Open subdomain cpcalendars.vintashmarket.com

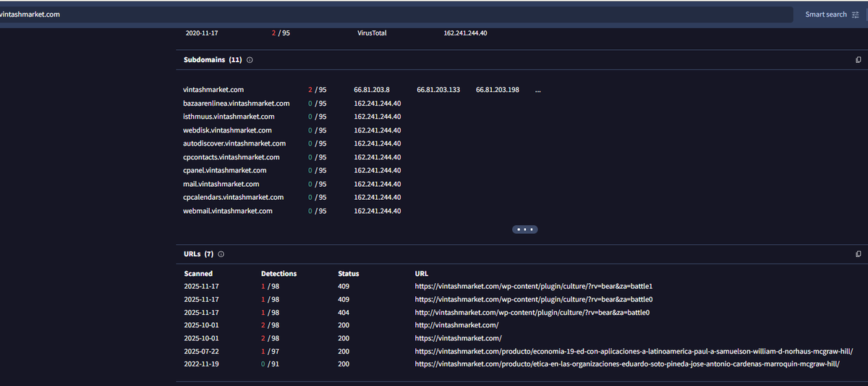234,197
